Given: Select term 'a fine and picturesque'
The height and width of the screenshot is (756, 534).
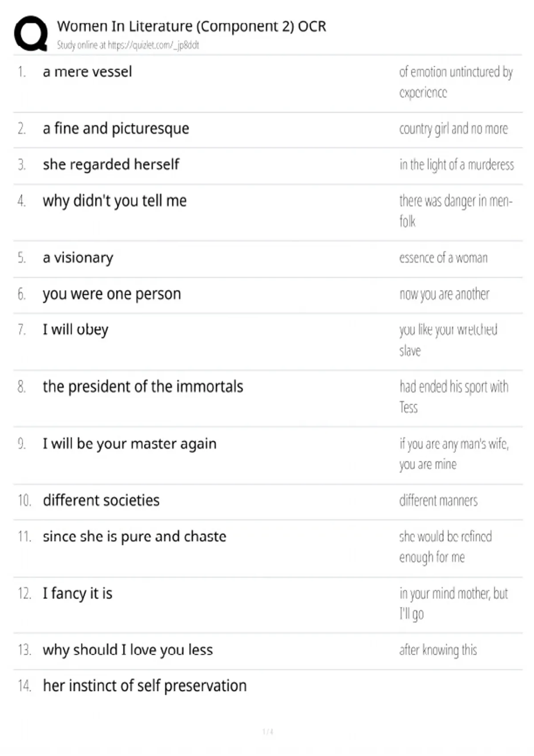Looking at the screenshot, I should point(116,129).
